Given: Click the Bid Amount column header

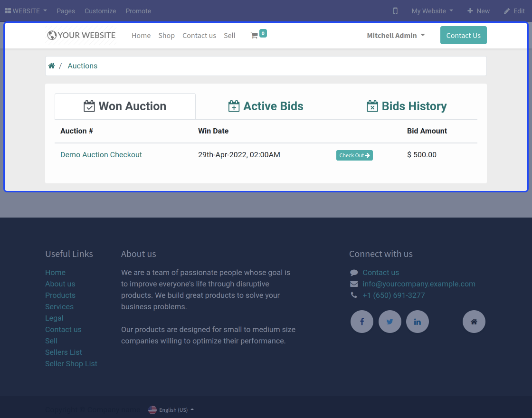Looking at the screenshot, I should pyautogui.click(x=427, y=131).
